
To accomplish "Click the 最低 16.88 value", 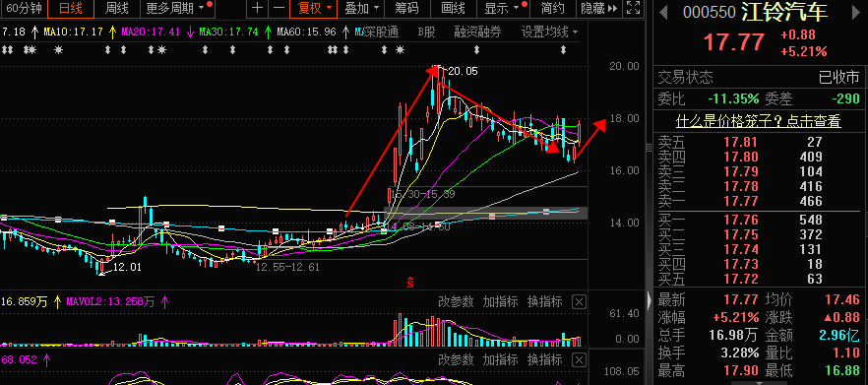I will click(x=842, y=369).
